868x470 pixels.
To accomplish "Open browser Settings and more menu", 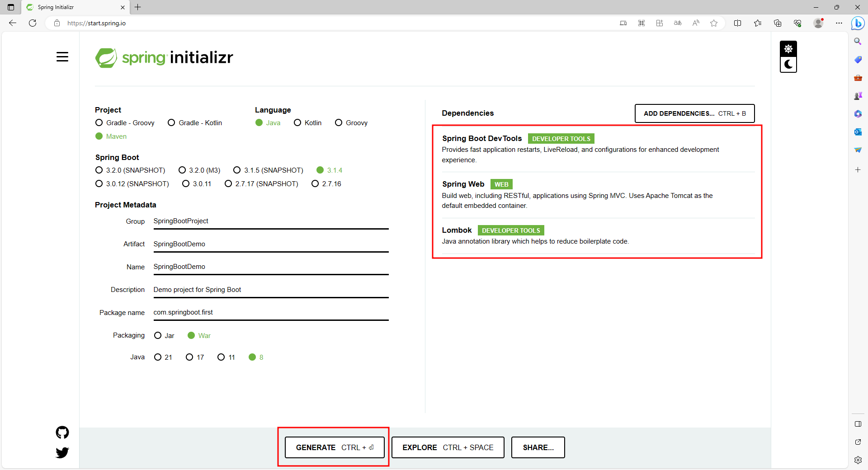I will (x=839, y=23).
